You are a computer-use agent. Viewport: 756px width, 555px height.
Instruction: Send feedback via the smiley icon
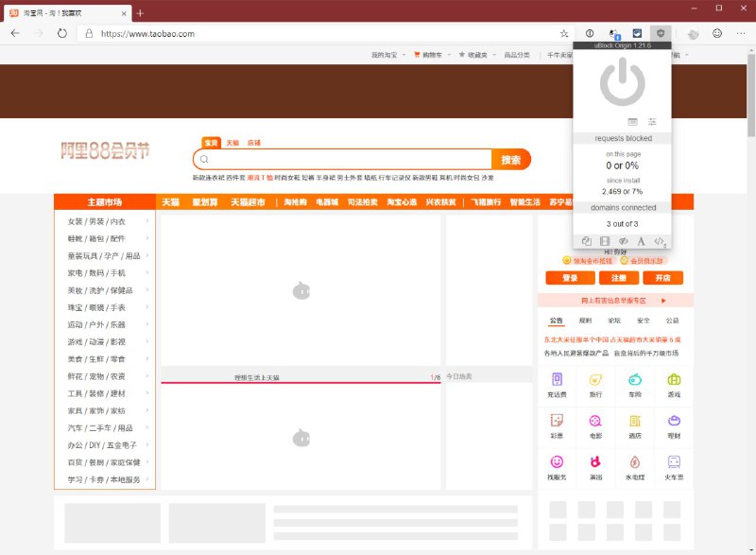click(x=717, y=33)
